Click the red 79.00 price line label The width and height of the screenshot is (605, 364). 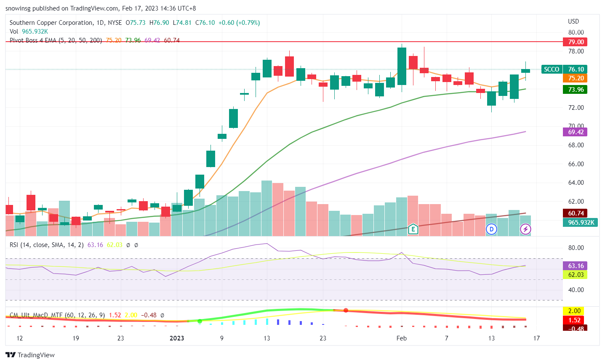pyautogui.click(x=576, y=42)
